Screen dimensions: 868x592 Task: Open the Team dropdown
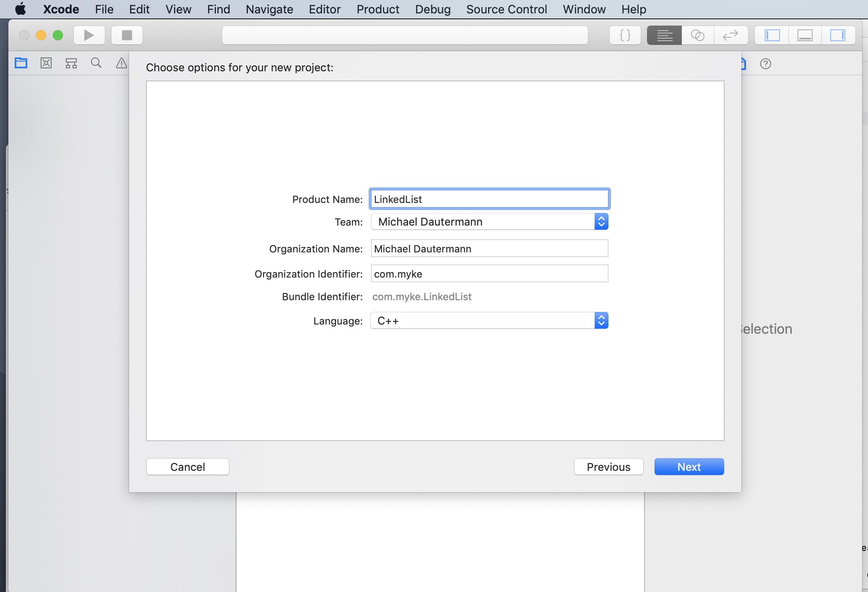coord(489,222)
